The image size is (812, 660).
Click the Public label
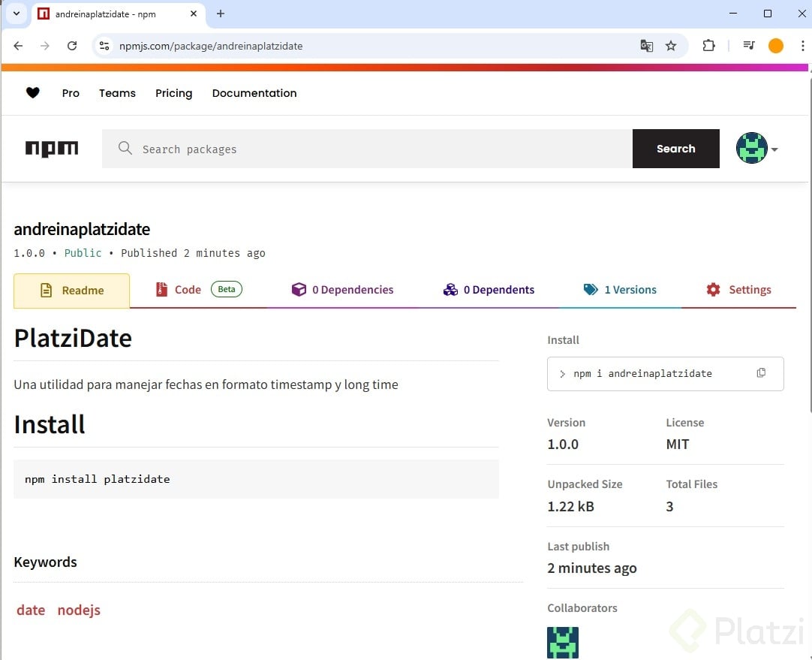click(x=83, y=253)
